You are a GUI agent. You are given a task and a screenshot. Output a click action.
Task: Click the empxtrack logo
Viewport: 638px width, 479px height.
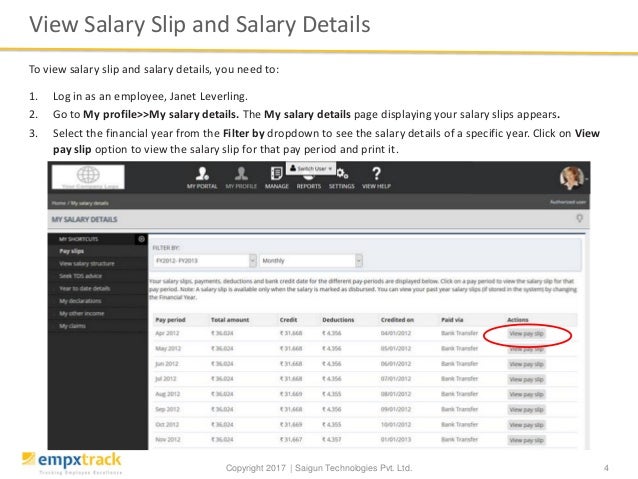[72, 463]
